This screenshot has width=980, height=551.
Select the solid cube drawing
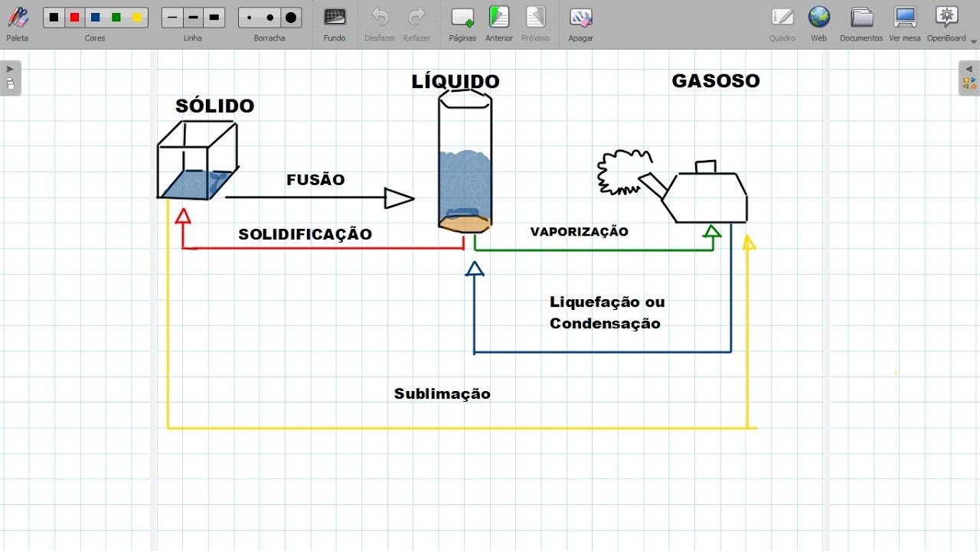coord(198,160)
